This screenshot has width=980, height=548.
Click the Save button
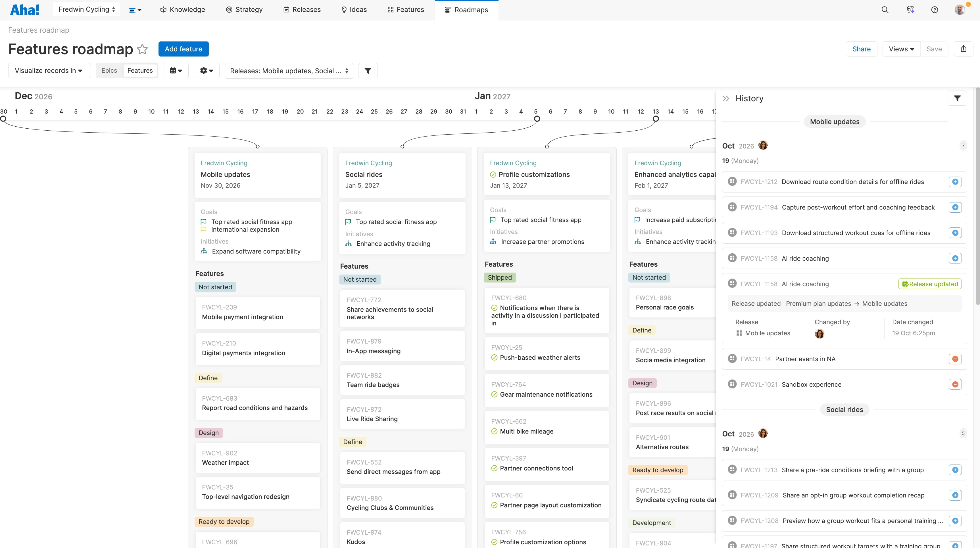coord(934,49)
